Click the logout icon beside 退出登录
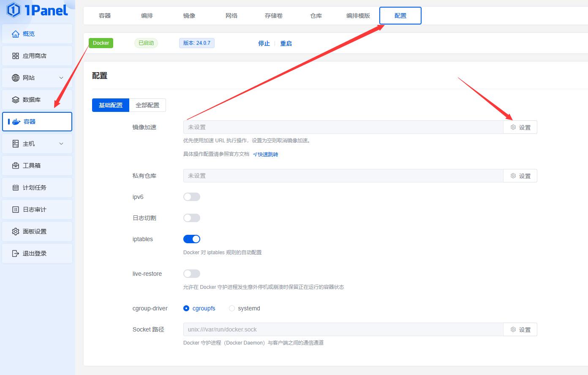The height and width of the screenshot is (375, 588). tap(16, 253)
